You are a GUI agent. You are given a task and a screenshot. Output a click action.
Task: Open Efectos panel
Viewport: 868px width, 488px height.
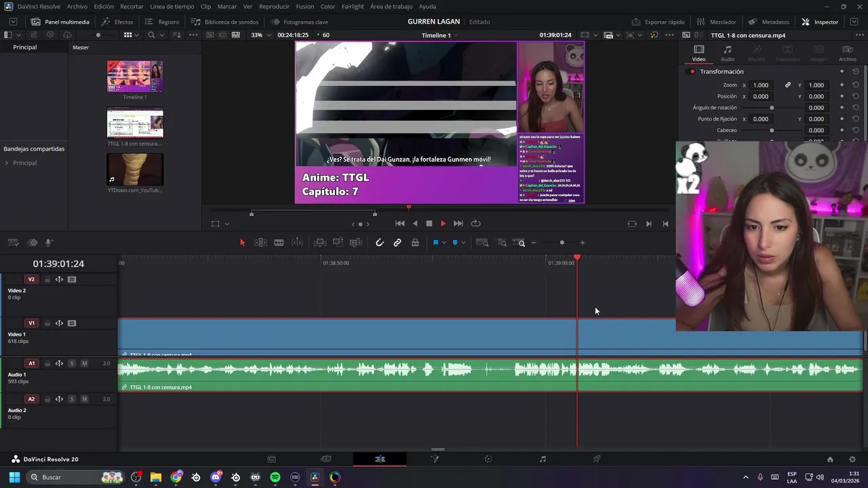117,22
